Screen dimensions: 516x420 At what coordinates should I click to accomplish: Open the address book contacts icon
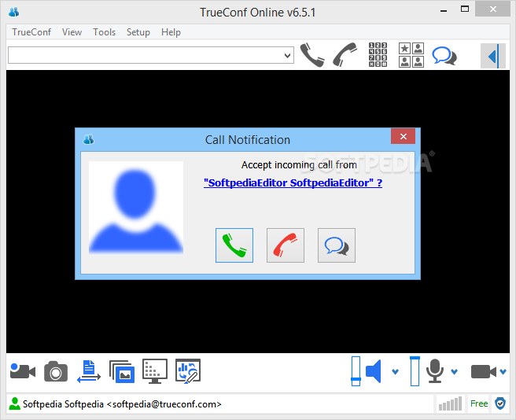pyautogui.click(x=411, y=55)
